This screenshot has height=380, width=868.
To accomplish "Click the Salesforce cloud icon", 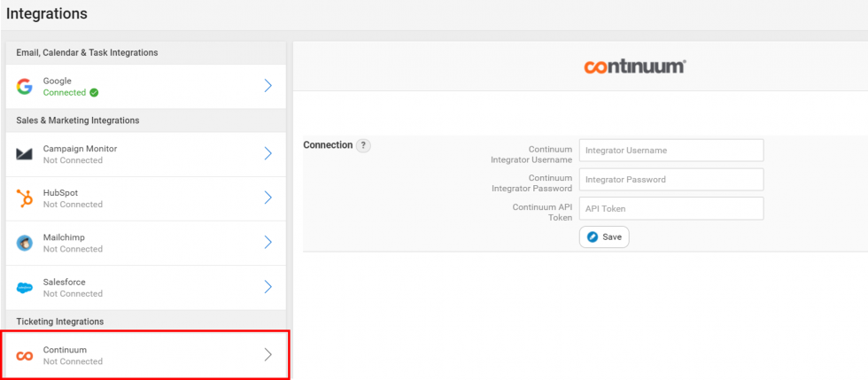I will click(x=25, y=288).
